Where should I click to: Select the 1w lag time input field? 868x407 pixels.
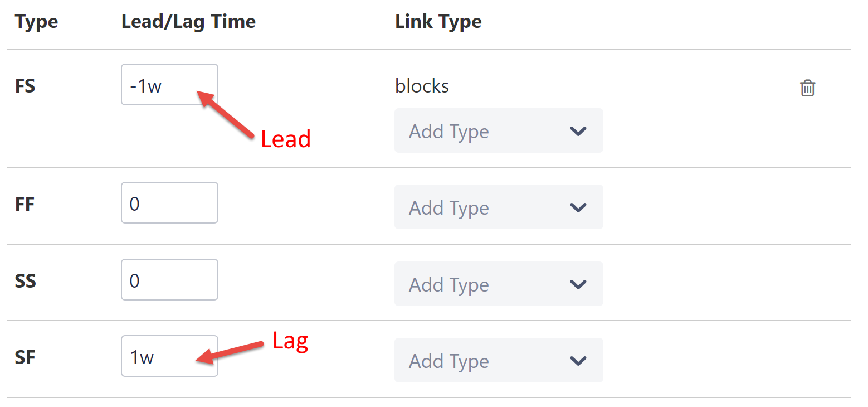[x=169, y=356]
